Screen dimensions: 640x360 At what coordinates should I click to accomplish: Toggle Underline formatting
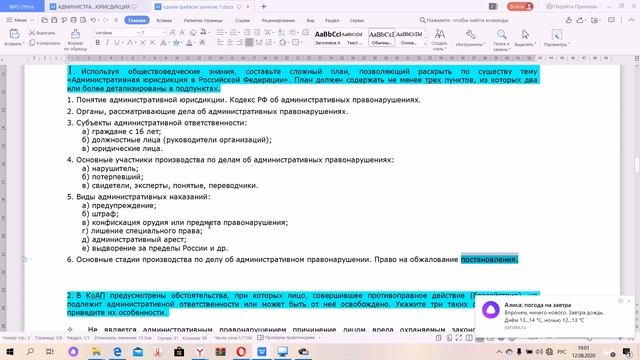117,42
